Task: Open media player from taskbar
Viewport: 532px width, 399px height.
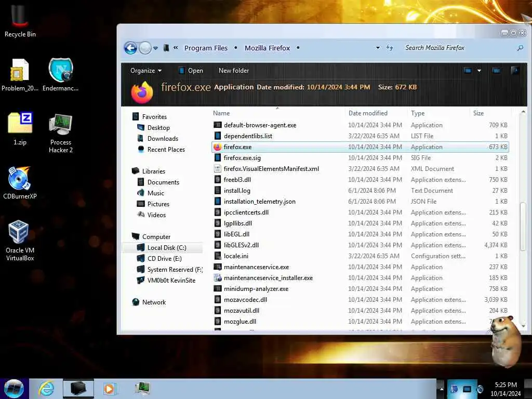Action: 109,389
